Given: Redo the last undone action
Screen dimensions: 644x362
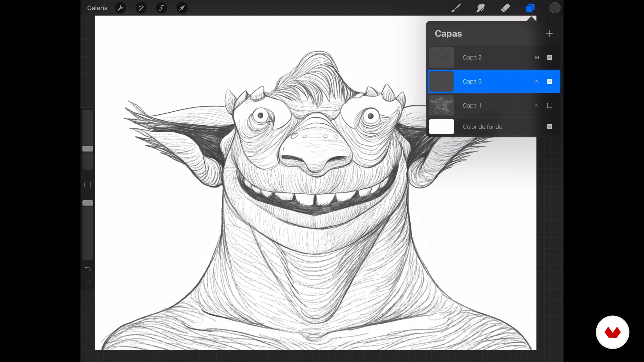Looking at the screenshot, I should tap(88, 283).
